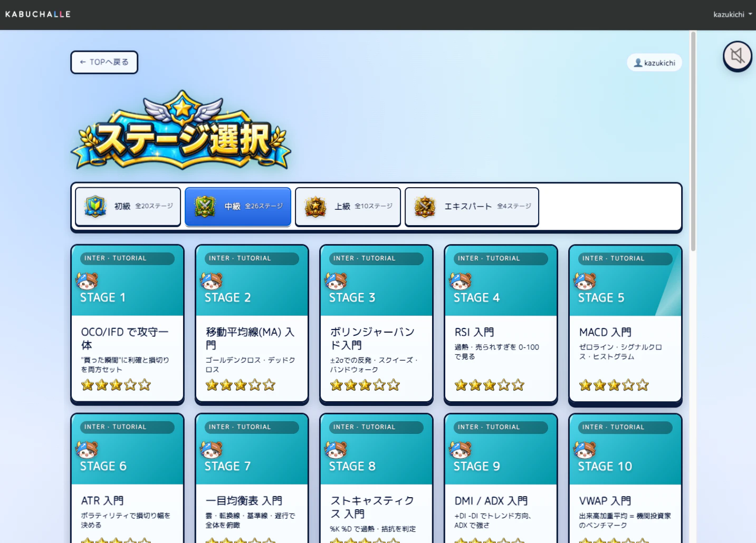756x543 pixels.
Task: Select the 初級 全20ステージ tab
Action: point(128,207)
